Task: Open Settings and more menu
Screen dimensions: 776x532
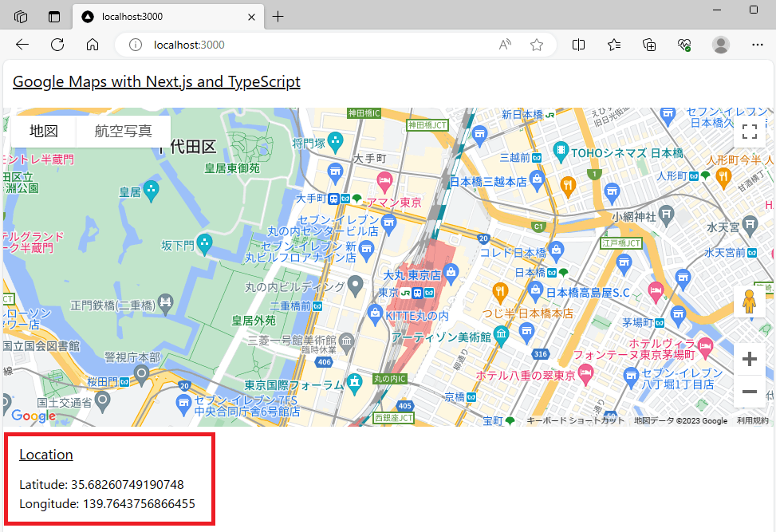Action: coord(757,45)
